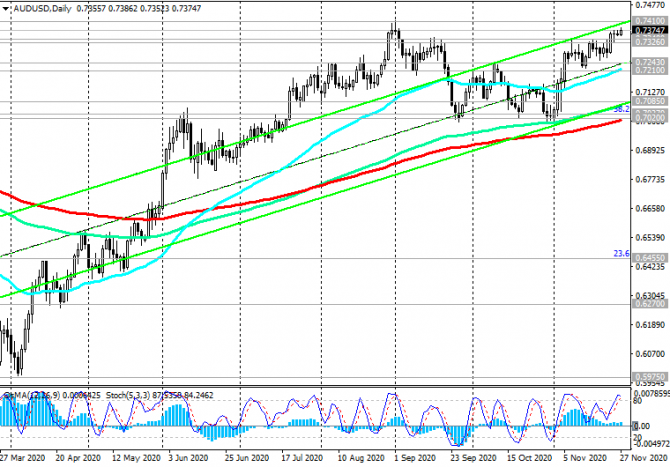
Task: Click the '12 May 2020' date label
Action: click(136, 458)
